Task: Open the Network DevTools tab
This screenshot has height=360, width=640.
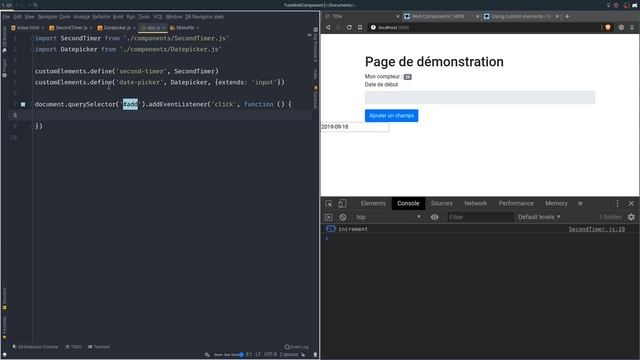Action: pos(476,203)
